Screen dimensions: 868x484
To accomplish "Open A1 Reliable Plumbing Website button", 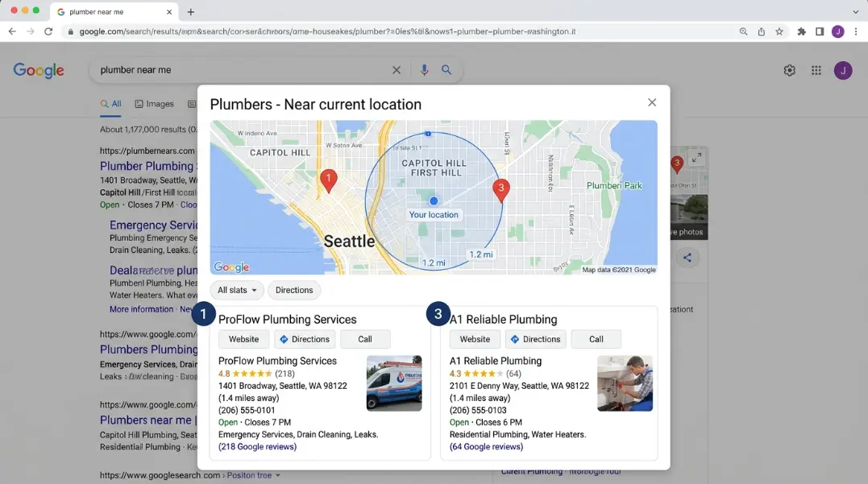I will pos(475,339).
